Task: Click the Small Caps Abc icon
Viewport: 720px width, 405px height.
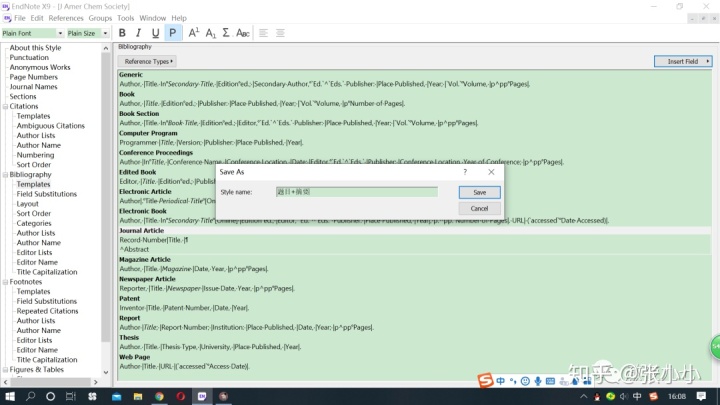Action: [x=242, y=33]
